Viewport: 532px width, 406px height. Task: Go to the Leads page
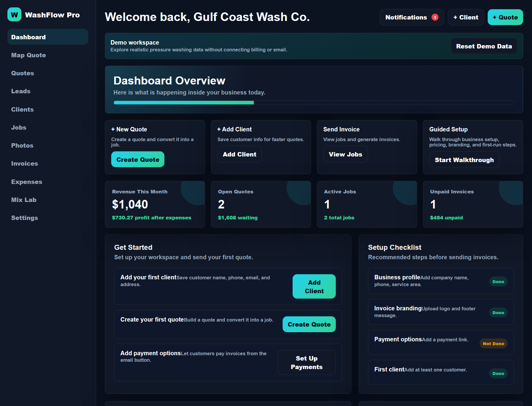point(20,91)
